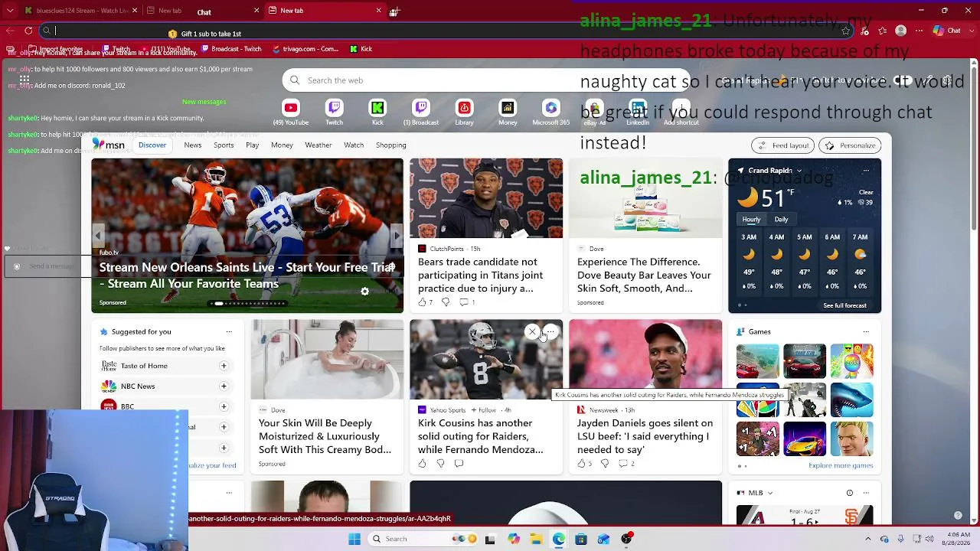Follow BBC publisher

tap(224, 406)
